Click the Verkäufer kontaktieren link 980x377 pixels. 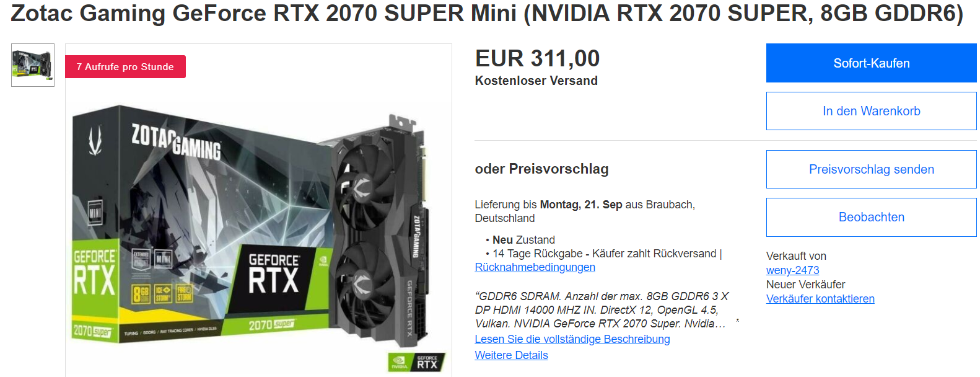point(820,299)
